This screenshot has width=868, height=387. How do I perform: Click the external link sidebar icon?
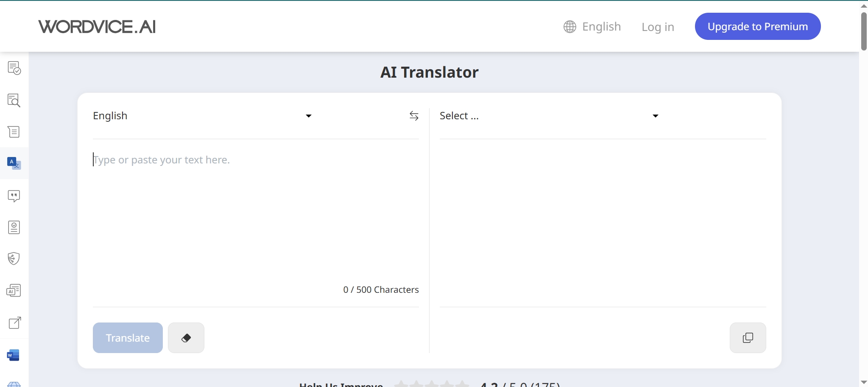point(14,323)
